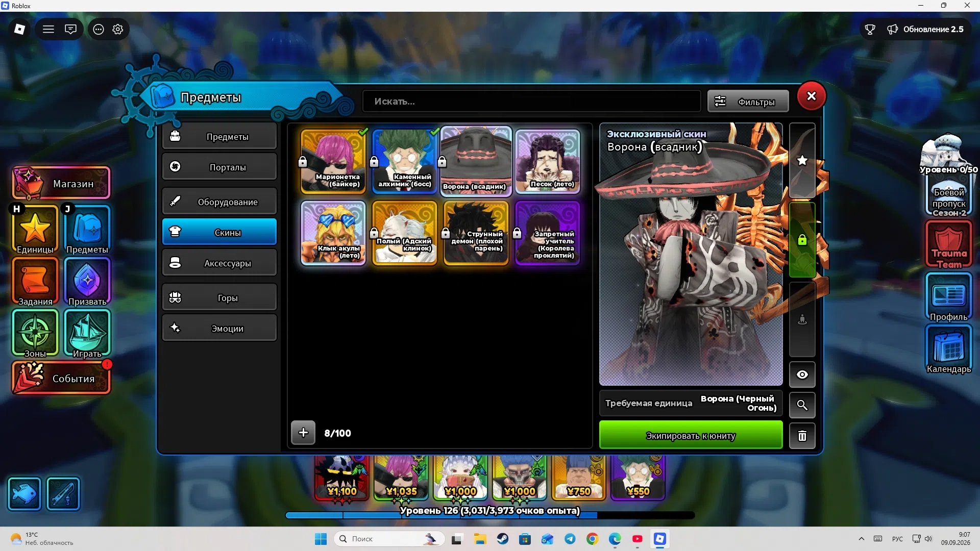Click the plus expand inventory button
This screenshot has width=980, height=551.
(x=303, y=433)
